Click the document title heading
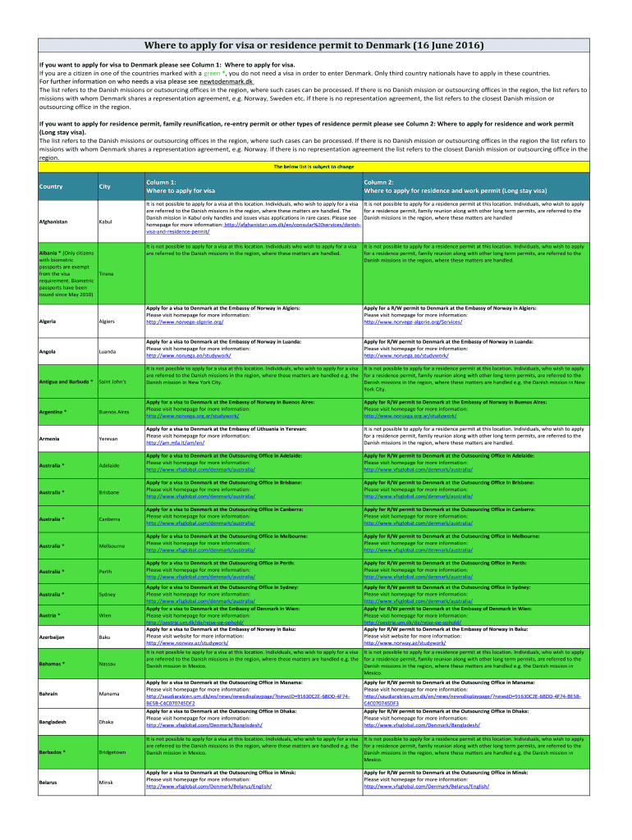This screenshot has width=632, height=840. pyautogui.click(x=314, y=44)
